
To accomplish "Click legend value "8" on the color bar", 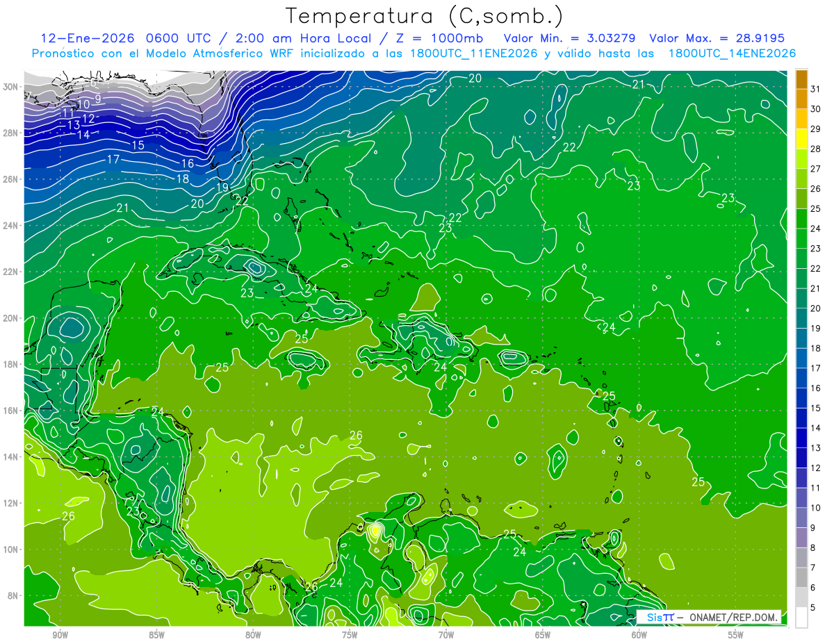I will point(814,548).
